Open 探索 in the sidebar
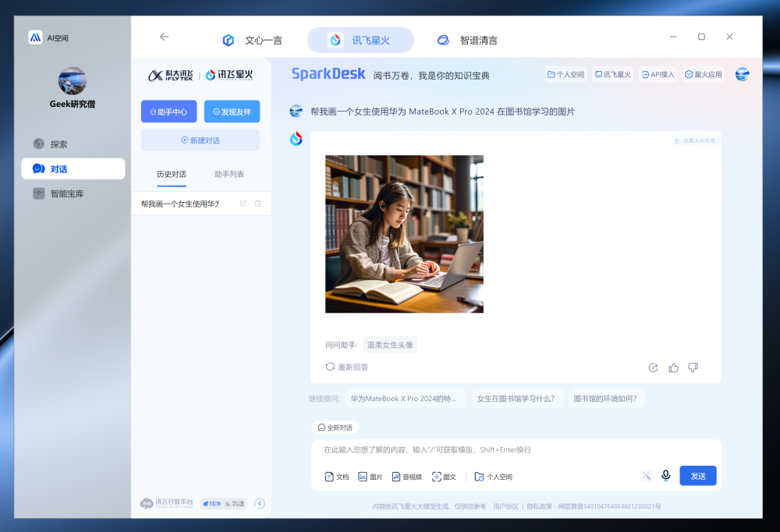 [73, 144]
